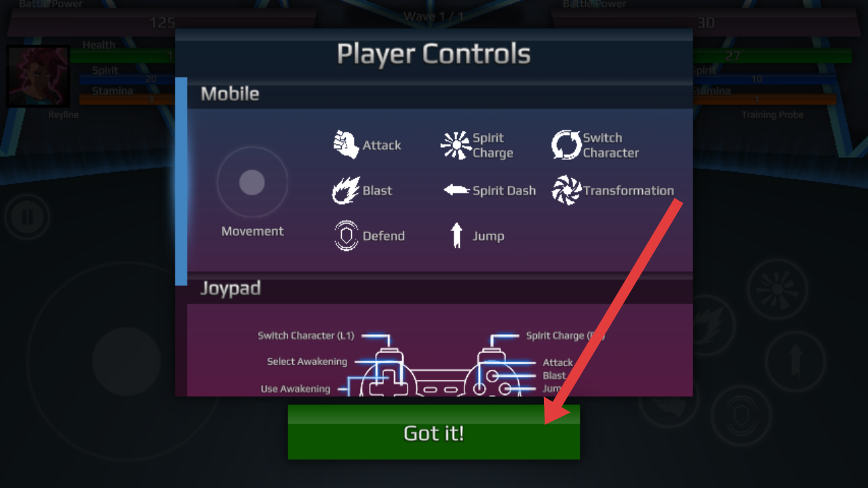Viewport: 868px width, 488px height.
Task: Tap the Movement joystick circle
Action: (252, 182)
